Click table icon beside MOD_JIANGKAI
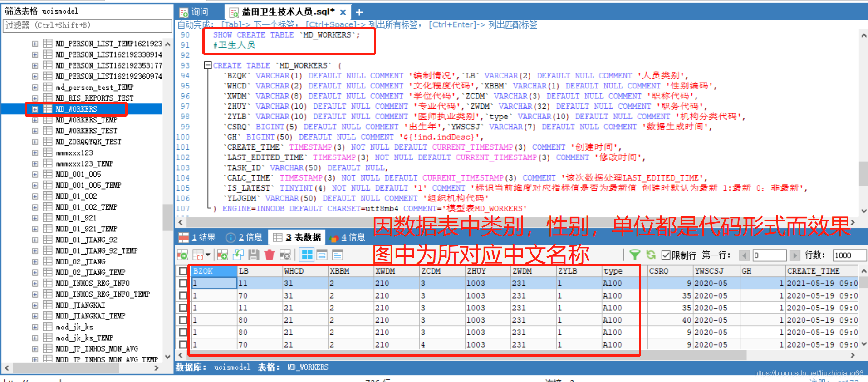 pos(48,305)
